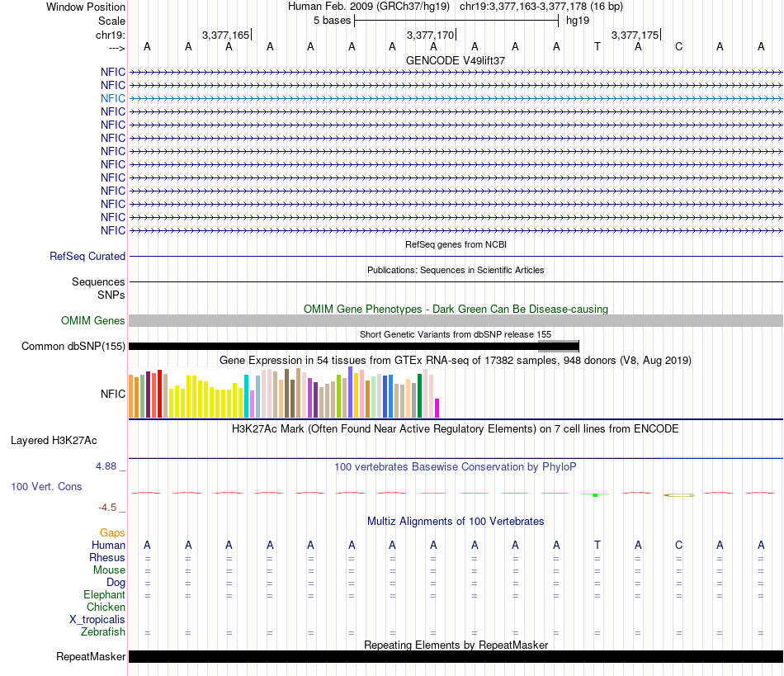Select the Human alignment row label
Viewport: 784px width, 676px height.
coord(108,545)
